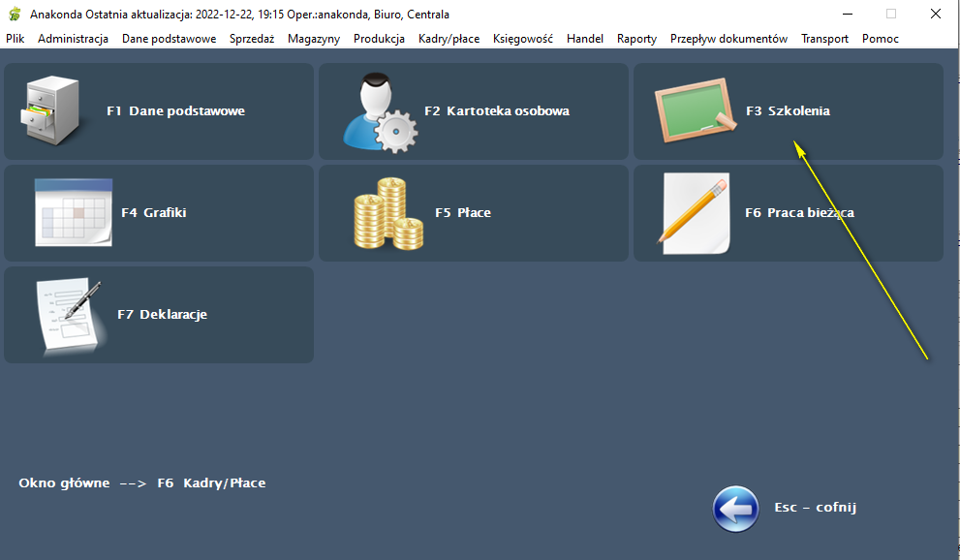960x560 pixels.
Task: Click the Esc – cofnij text
Action: 815,508
